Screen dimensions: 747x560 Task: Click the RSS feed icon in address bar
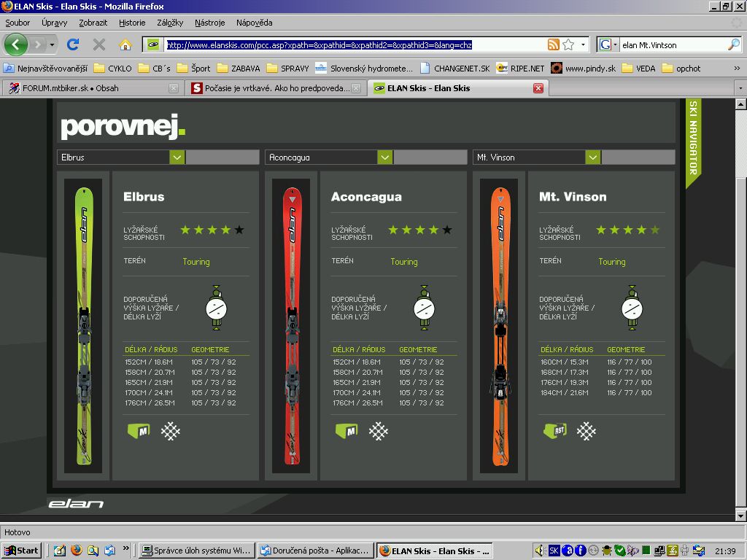[554, 44]
